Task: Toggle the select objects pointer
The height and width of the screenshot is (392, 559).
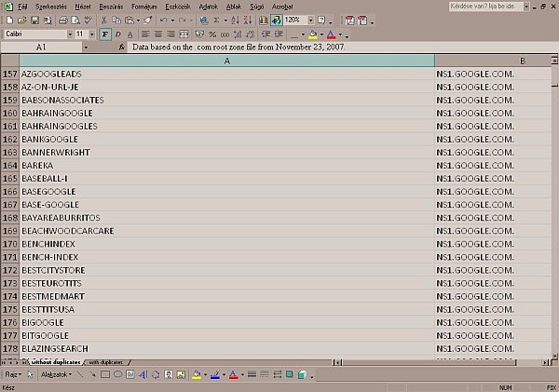Action: pyautogui.click(x=30, y=374)
